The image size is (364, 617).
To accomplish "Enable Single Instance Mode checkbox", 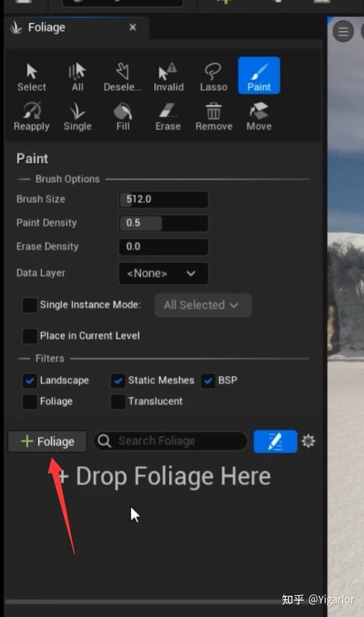I will click(30, 305).
